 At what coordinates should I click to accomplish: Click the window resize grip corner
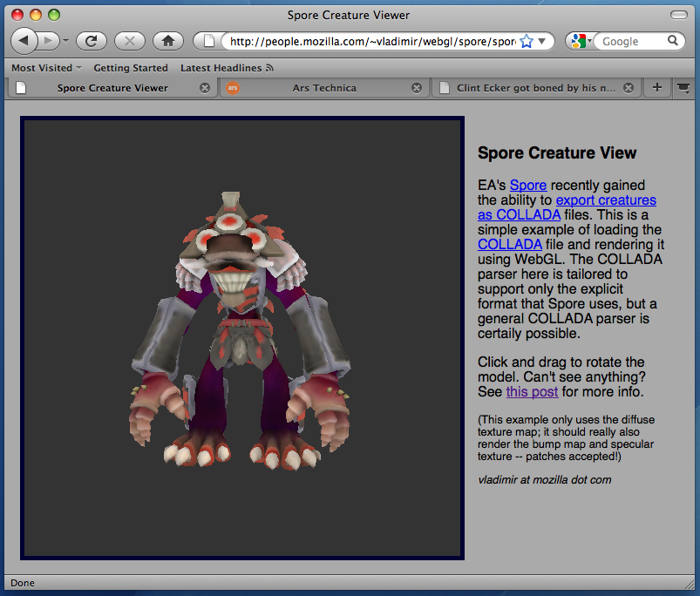[689, 584]
